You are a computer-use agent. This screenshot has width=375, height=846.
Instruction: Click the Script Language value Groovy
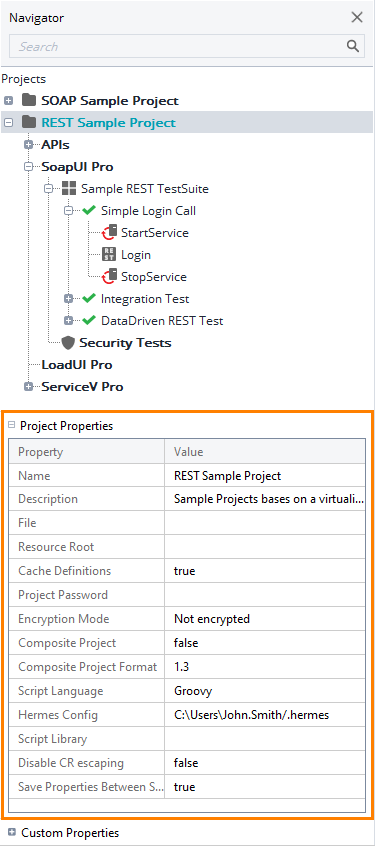point(193,691)
